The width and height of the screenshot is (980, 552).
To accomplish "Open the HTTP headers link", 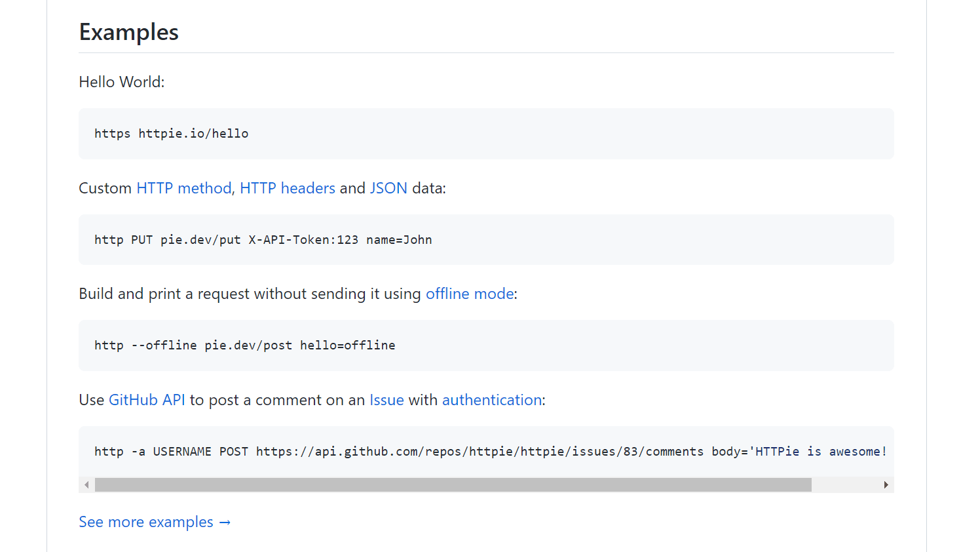I will (287, 188).
